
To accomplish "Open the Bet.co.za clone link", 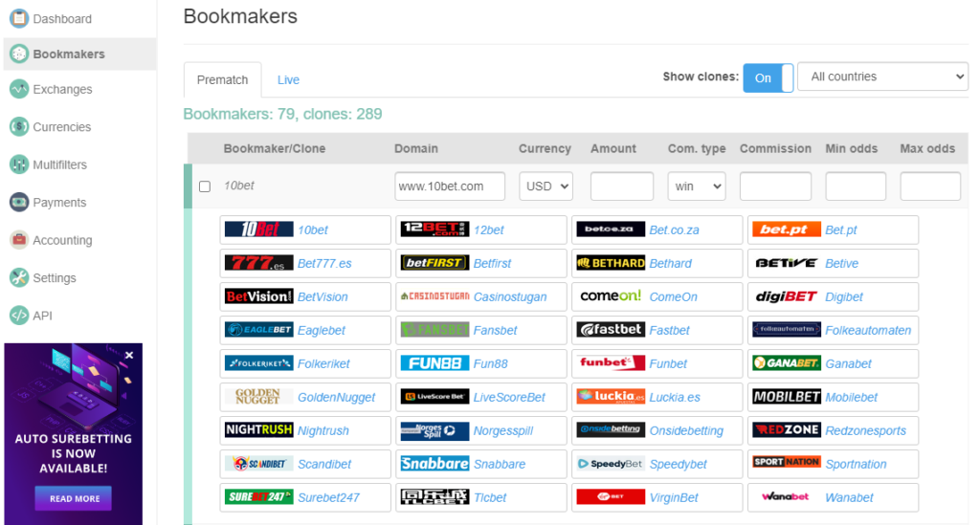I will [x=674, y=230].
